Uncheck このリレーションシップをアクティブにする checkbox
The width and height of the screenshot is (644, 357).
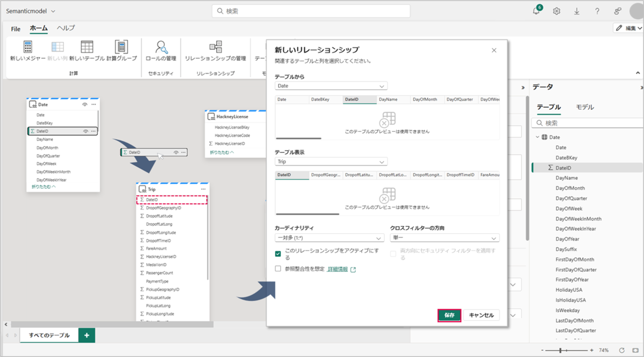point(278,254)
